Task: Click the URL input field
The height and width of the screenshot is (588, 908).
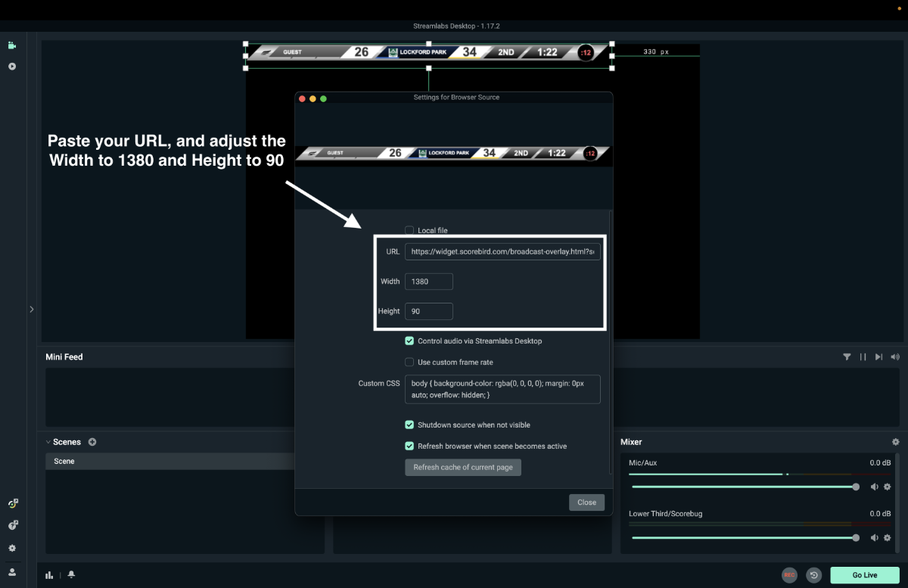Action: [502, 251]
